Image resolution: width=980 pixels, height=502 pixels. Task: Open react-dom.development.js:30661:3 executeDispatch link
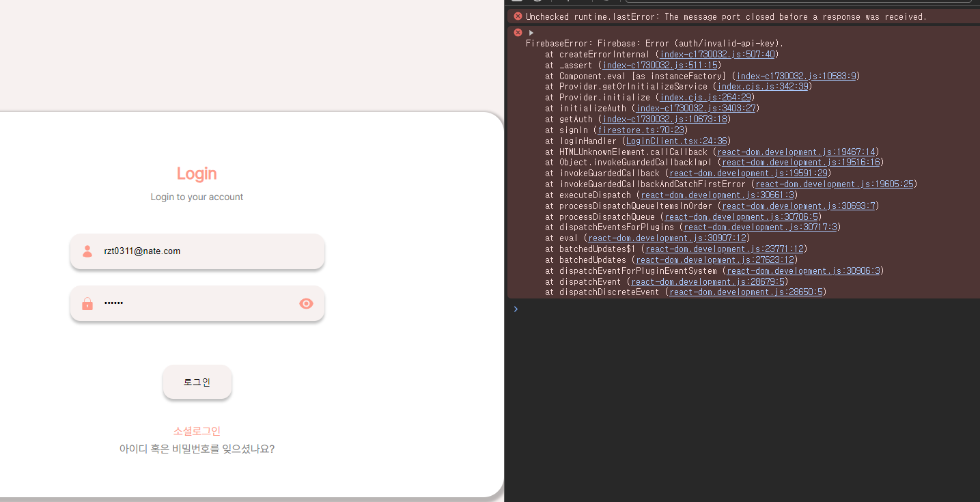click(x=716, y=195)
